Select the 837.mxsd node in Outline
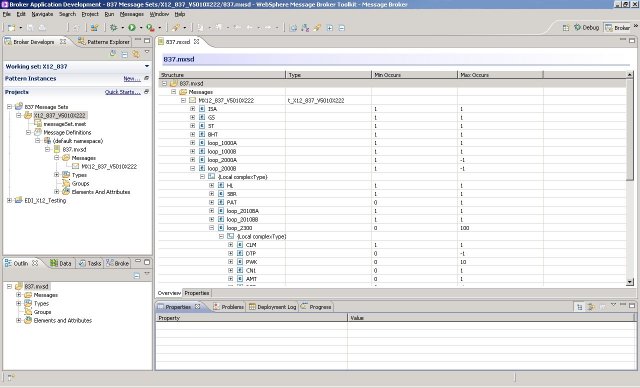Image resolution: width=640 pixels, height=388 pixels. click(36, 286)
